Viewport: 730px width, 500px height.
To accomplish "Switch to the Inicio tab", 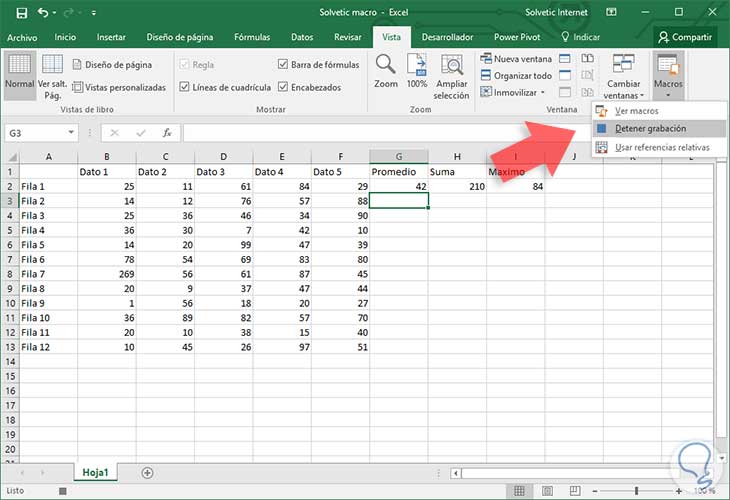I will (65, 37).
